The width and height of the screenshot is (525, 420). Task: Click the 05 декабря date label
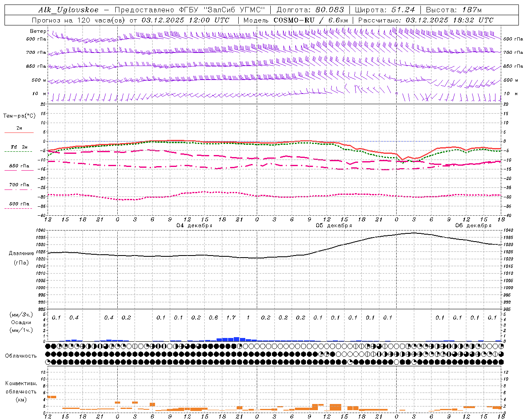334,226
